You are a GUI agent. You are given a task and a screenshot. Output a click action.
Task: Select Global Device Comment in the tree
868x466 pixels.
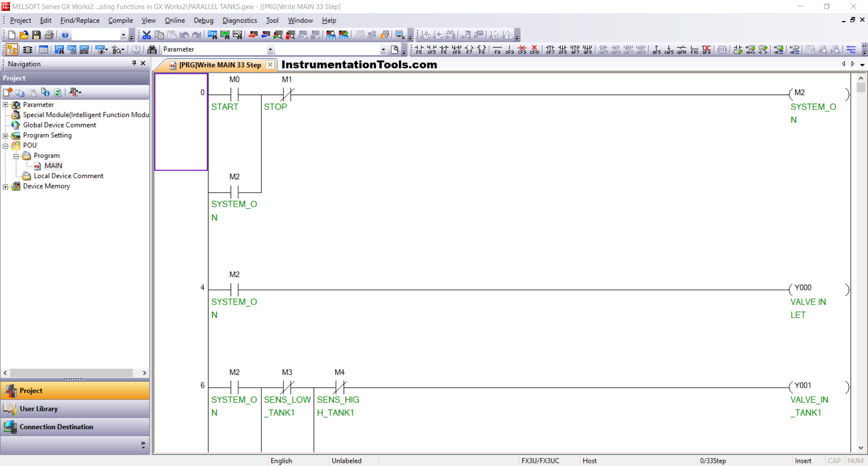pyautogui.click(x=59, y=125)
